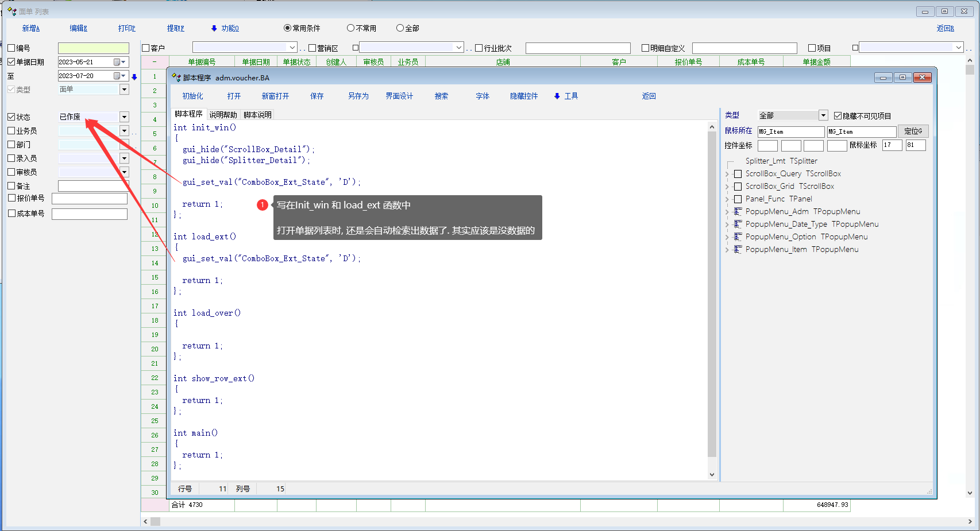Select the PopupMenu_Adm item icon
The width and height of the screenshot is (980, 531).
(738, 212)
